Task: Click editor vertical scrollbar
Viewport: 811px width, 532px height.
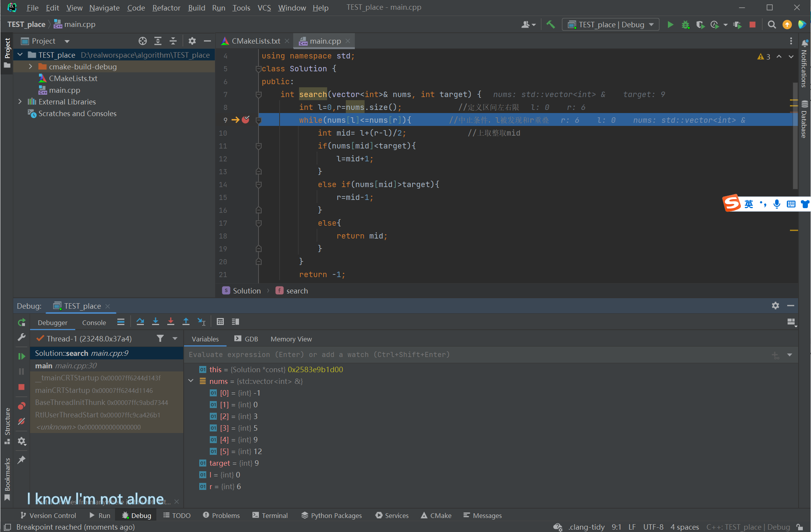Action: (795, 136)
